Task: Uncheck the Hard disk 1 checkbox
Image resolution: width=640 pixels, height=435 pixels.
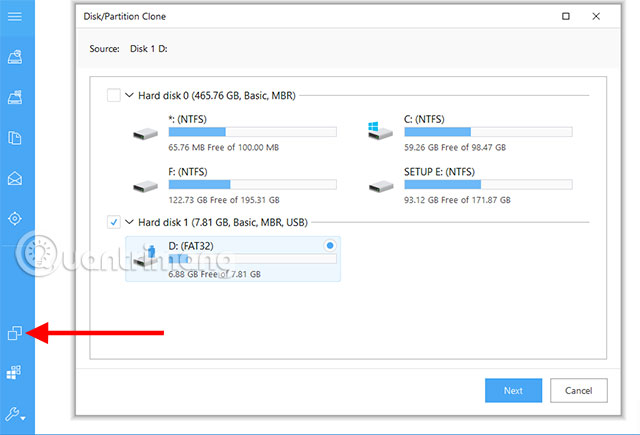Action: click(x=113, y=222)
